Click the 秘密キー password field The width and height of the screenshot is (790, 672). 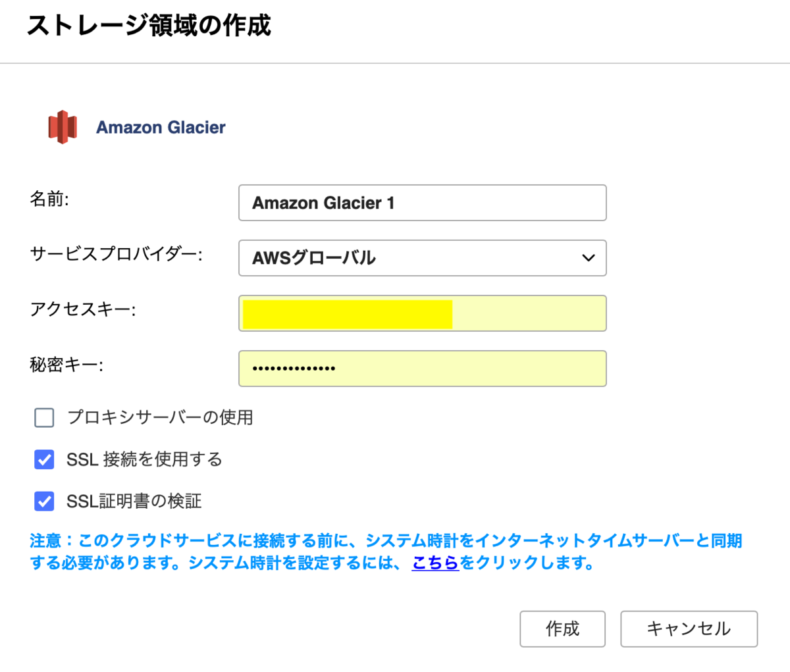coord(422,369)
